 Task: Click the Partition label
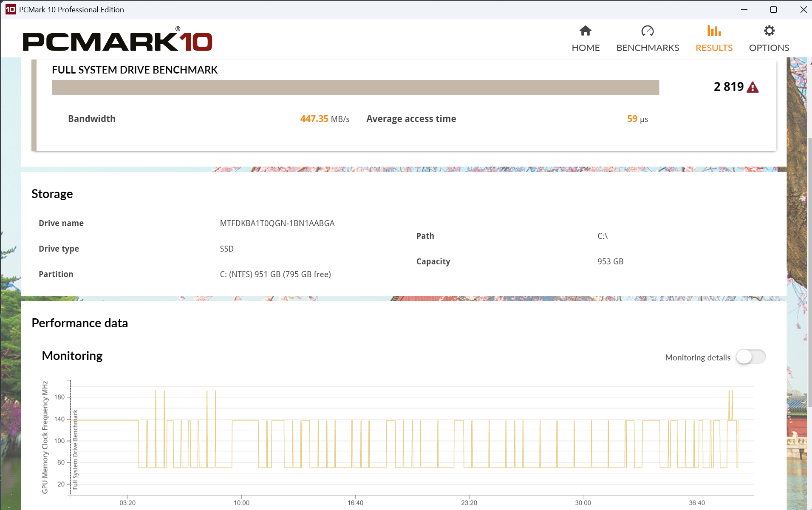[x=56, y=274]
